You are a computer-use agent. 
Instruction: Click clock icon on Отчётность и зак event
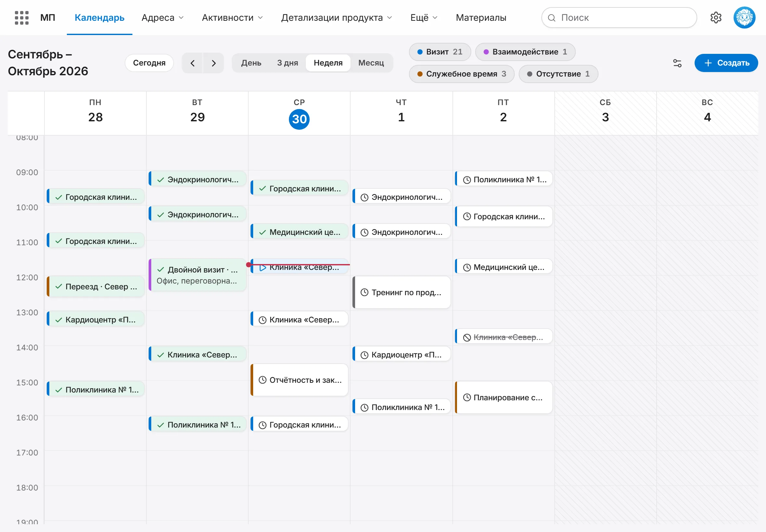[x=263, y=380]
